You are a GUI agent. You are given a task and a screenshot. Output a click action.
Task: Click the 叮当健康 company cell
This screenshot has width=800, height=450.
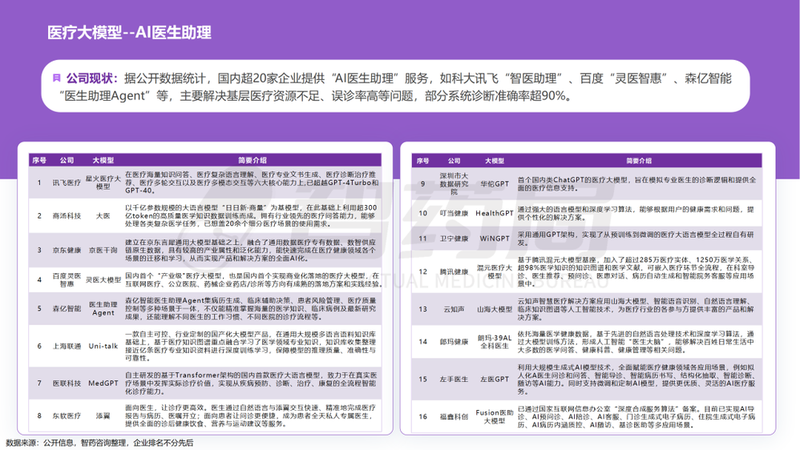(x=454, y=213)
